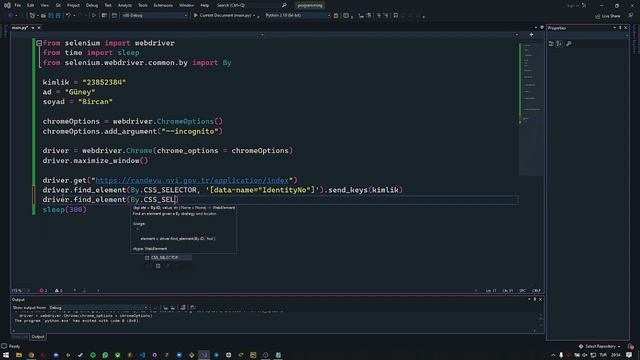Open the File menu
This screenshot has height=360, width=640.
pyautogui.click(x=18, y=5)
